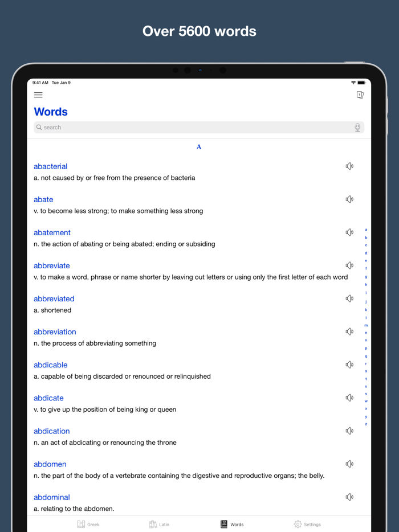Switch to the Greek tab
The height and width of the screenshot is (532, 399).
(x=88, y=524)
